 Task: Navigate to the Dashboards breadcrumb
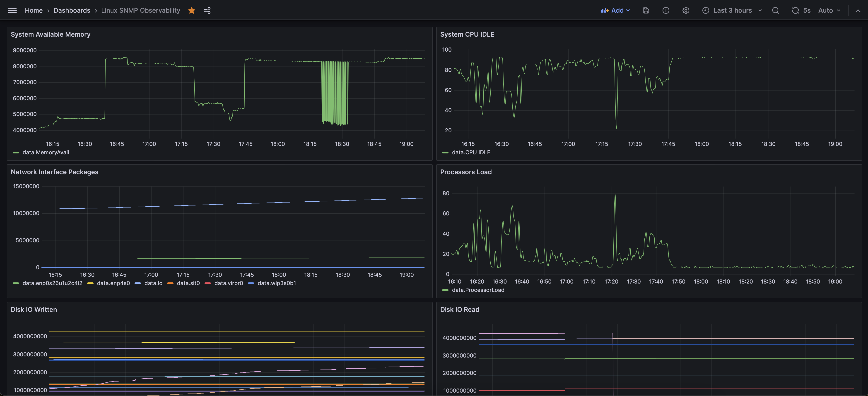tap(72, 10)
